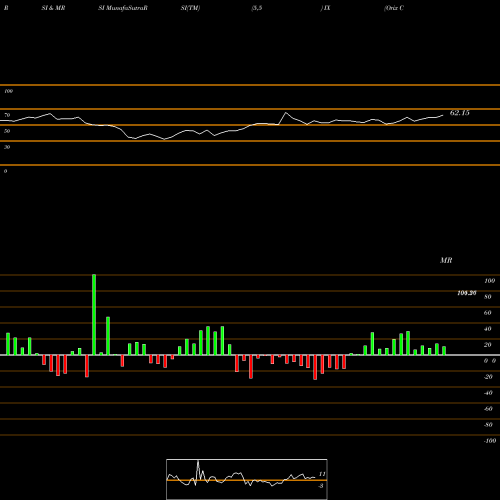
Task: Click the RSI axis label 70
Action: pos(7,115)
